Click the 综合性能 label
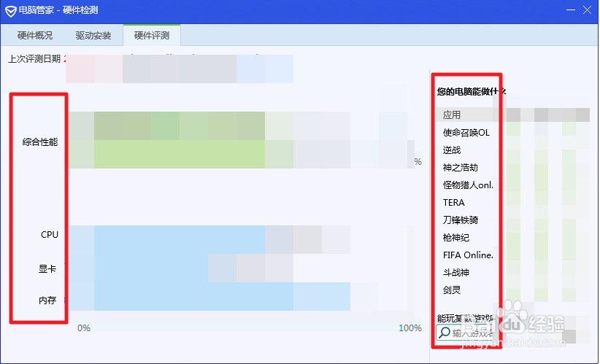600x364 pixels. click(x=40, y=142)
